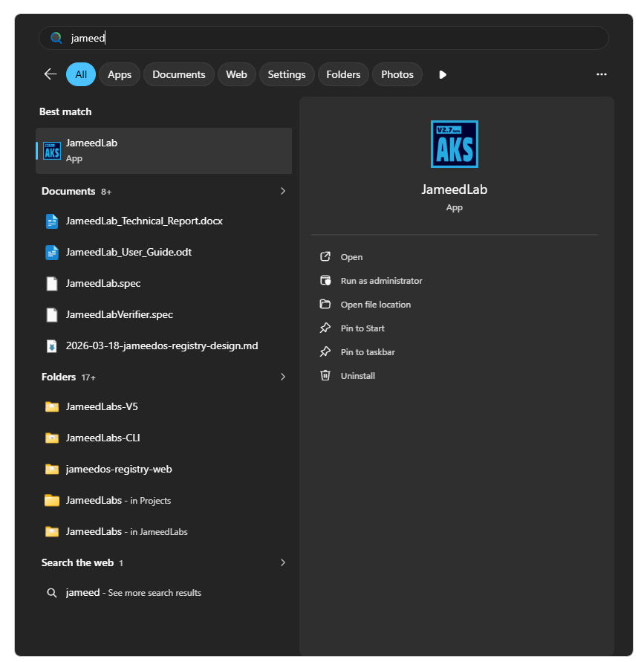Open the jameedos-registry-web folder

tap(163, 469)
